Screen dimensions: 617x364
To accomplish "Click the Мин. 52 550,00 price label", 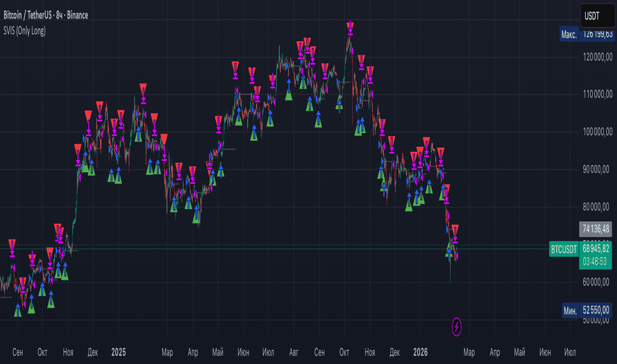I will click(x=586, y=310).
